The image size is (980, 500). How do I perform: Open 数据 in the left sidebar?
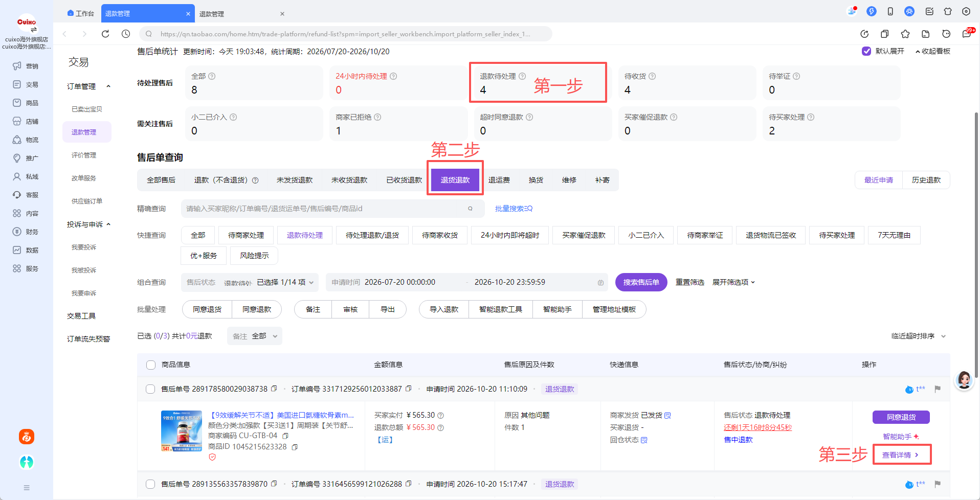26,250
